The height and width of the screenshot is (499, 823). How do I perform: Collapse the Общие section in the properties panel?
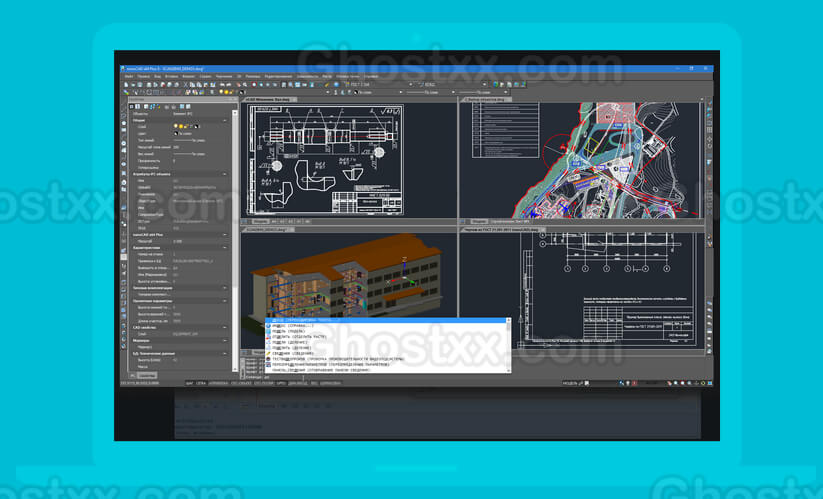225,120
